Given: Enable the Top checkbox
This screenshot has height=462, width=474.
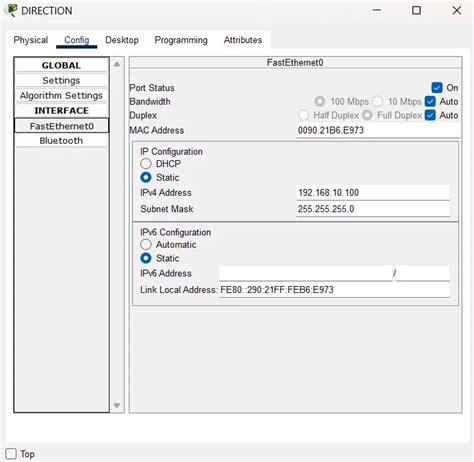Looking at the screenshot, I should coord(11,454).
